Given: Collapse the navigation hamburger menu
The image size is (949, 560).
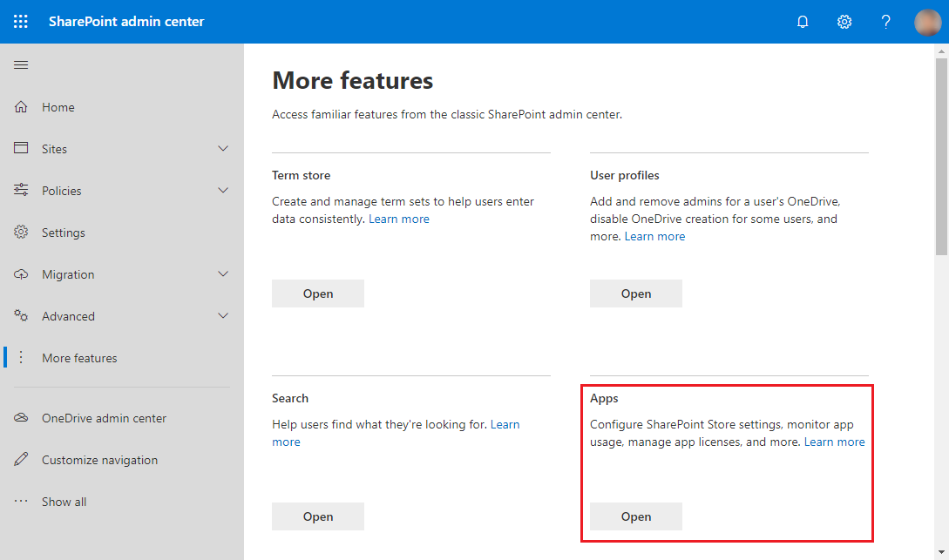Looking at the screenshot, I should [x=21, y=64].
